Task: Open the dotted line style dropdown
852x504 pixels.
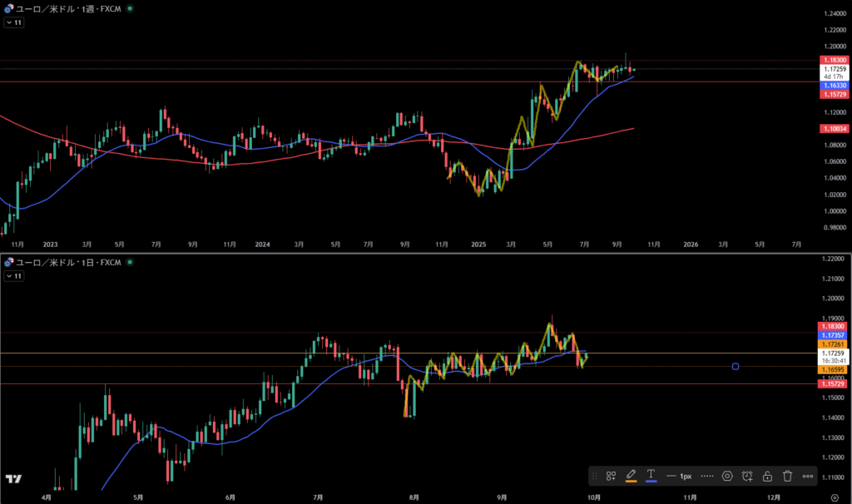Action: (707, 476)
